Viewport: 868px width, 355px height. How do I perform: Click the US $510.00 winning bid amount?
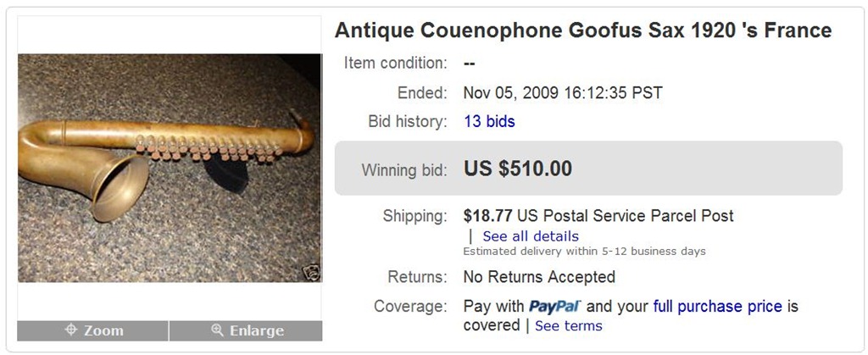click(x=518, y=169)
